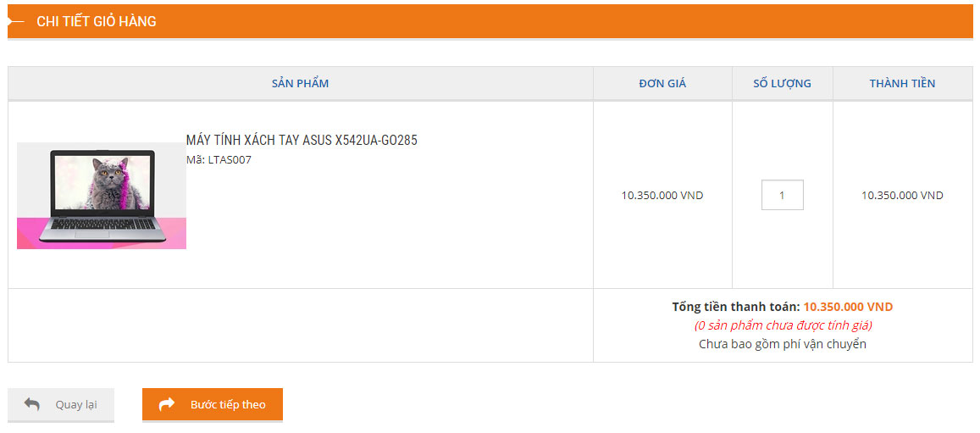
Task: Click the SỐ LƯỢNG column header
Action: tap(782, 83)
